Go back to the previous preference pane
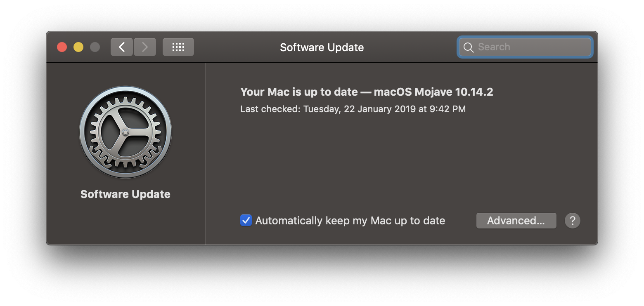 coord(122,47)
